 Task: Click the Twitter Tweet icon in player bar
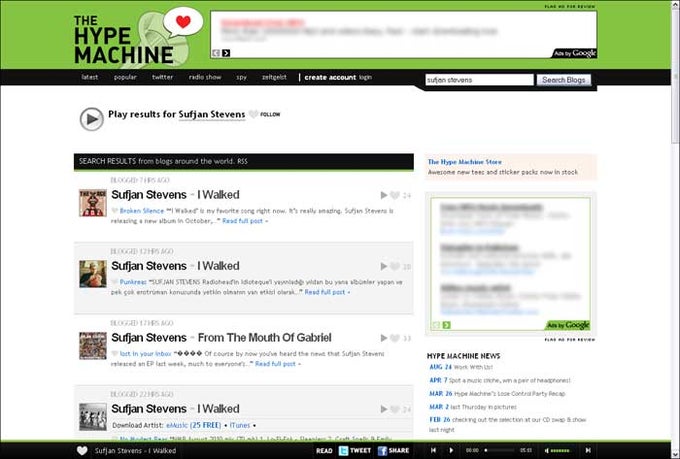point(343,451)
